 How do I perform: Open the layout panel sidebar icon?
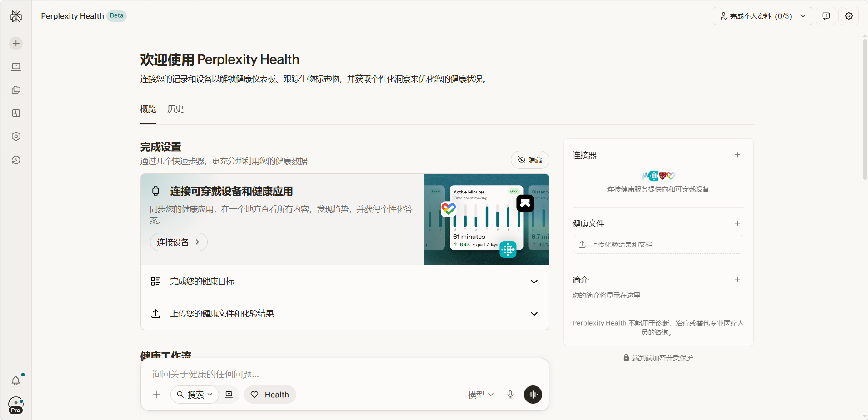point(16,113)
